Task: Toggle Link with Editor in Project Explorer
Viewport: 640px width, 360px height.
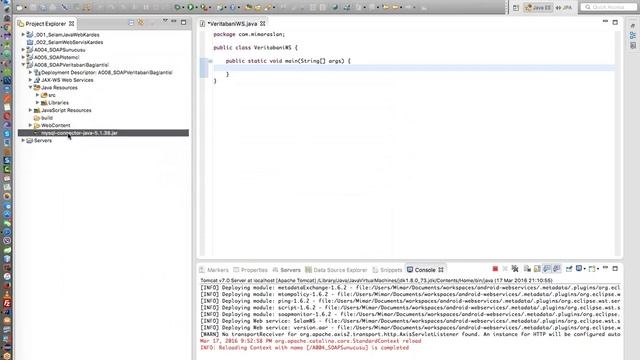Action: [x=141, y=22]
